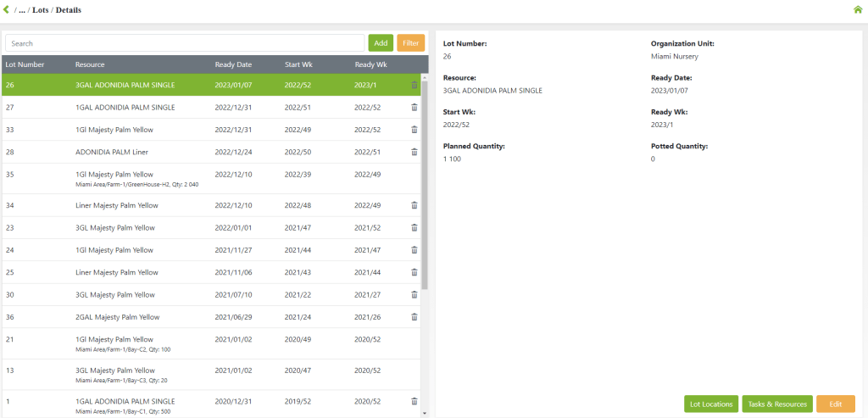The height and width of the screenshot is (418, 868).
Task: Click trash icon on lot 23 row
Action: [415, 227]
